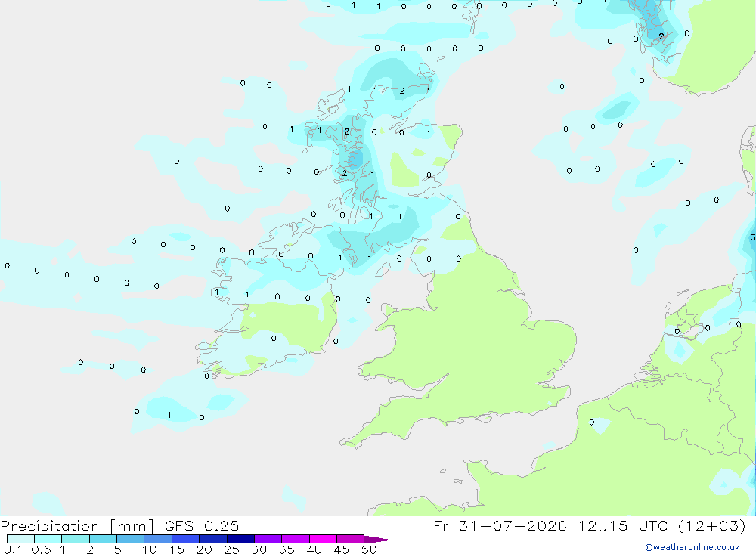Click the legend swatch for 2–5 mm
Screen dimensions: 756x554
pyautogui.click(x=103, y=539)
